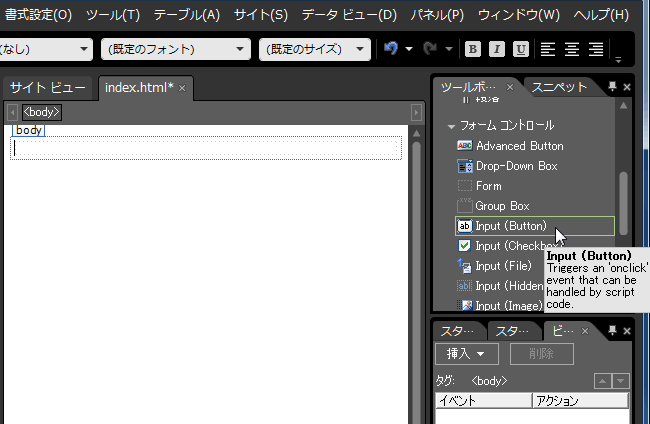Click the right arrow on tag breadcrumb bar
This screenshot has width=650, height=424.
click(416, 112)
